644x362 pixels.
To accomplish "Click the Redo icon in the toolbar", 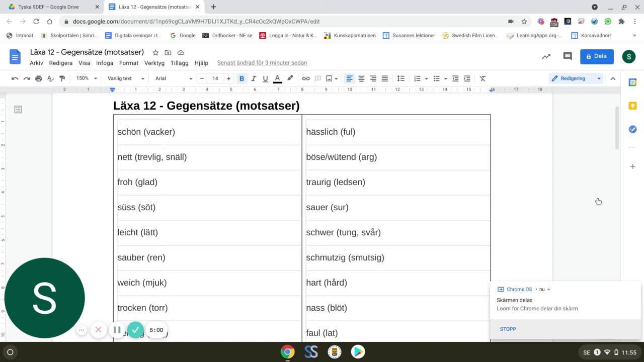I will 27,78.
